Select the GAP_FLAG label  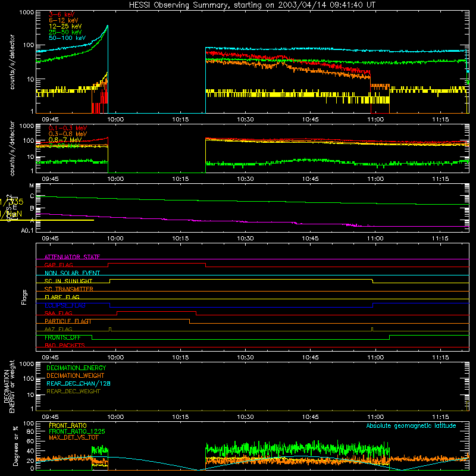click(x=58, y=265)
